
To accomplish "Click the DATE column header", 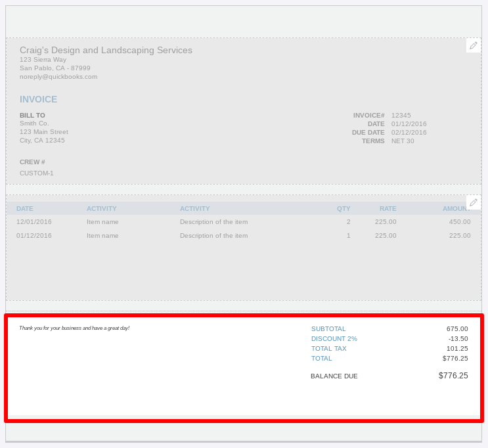I will pyautogui.click(x=25, y=209).
